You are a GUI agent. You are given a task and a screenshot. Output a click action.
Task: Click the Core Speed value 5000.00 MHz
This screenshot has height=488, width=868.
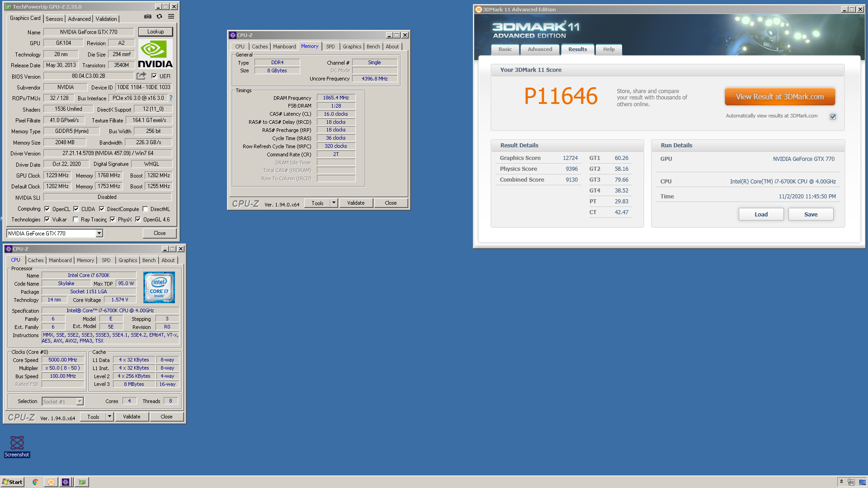tap(63, 360)
